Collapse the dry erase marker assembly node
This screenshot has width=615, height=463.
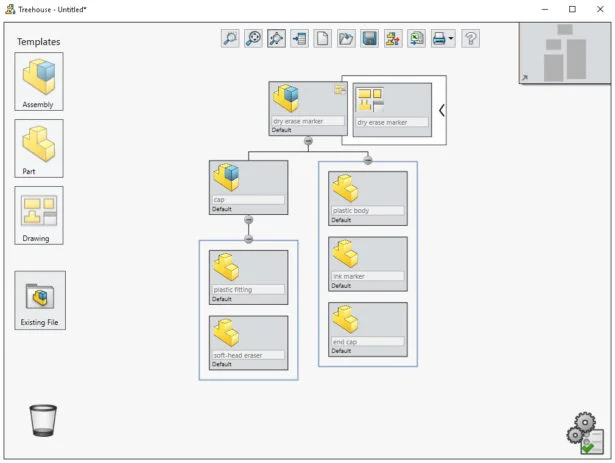tap(308, 141)
